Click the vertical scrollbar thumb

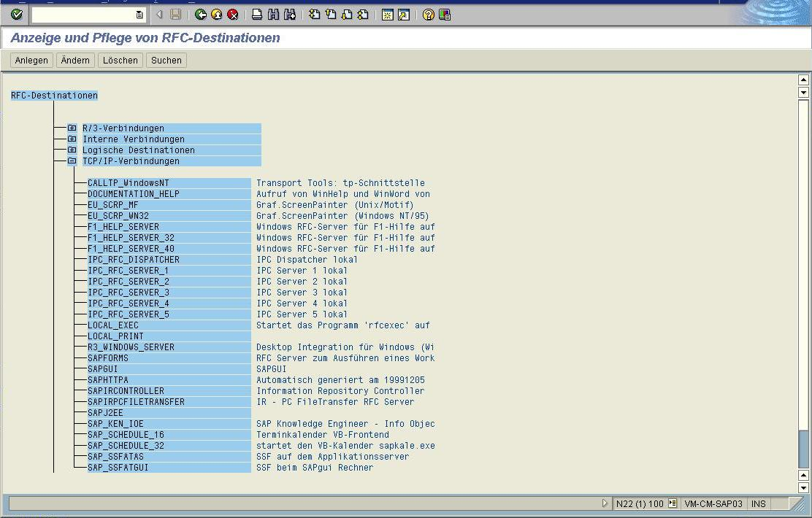[803, 448]
